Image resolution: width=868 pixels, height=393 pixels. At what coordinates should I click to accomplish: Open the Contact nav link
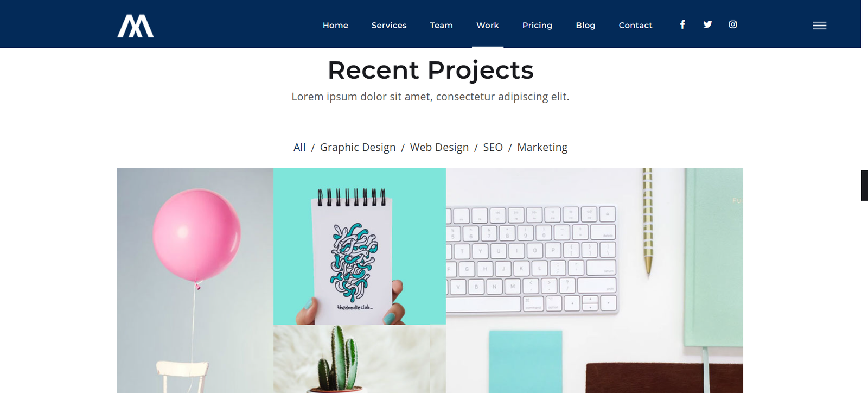635,25
